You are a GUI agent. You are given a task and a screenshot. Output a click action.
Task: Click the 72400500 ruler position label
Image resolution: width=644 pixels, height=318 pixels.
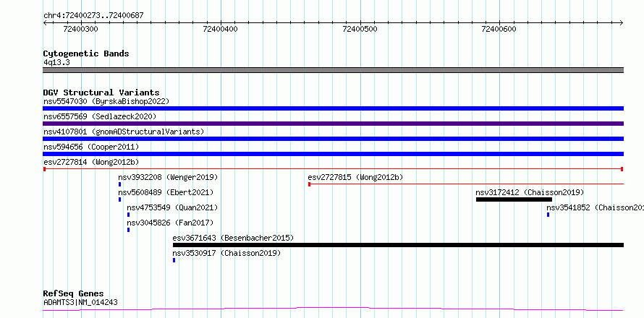click(x=360, y=29)
